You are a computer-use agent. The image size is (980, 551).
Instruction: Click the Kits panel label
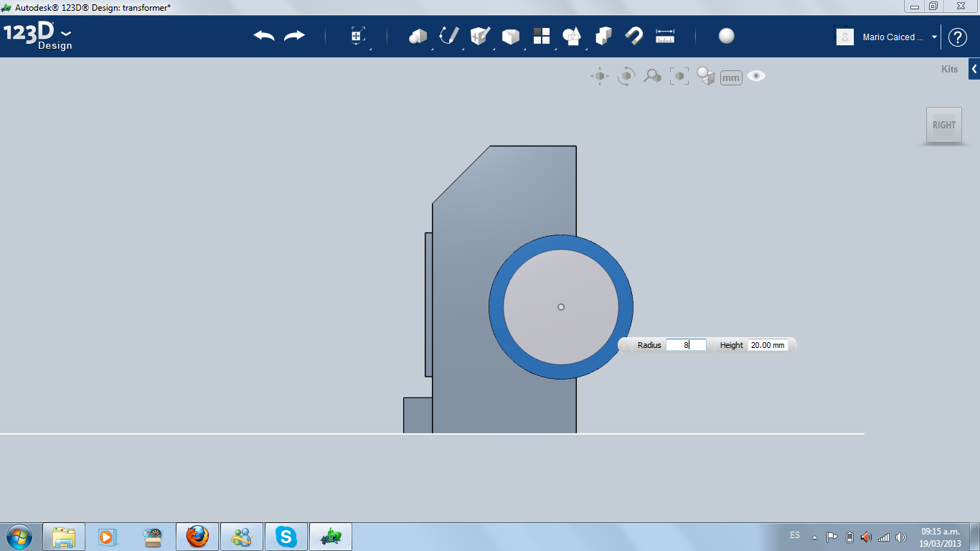coord(949,70)
